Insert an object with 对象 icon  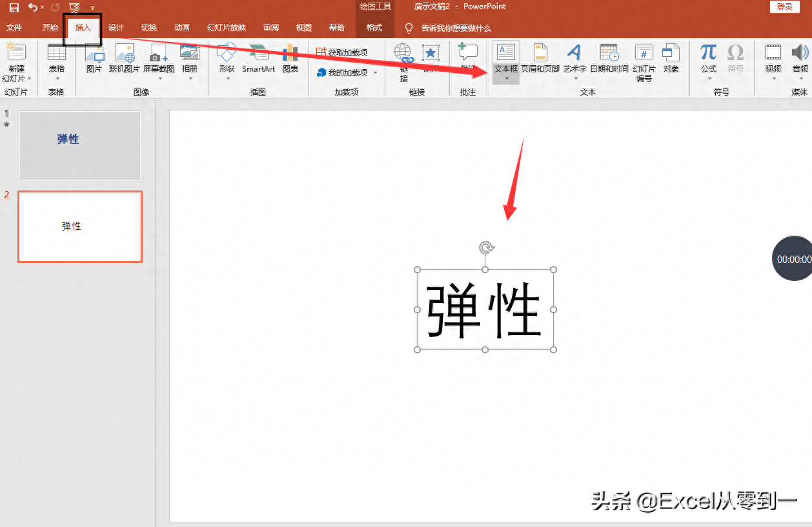click(x=671, y=58)
